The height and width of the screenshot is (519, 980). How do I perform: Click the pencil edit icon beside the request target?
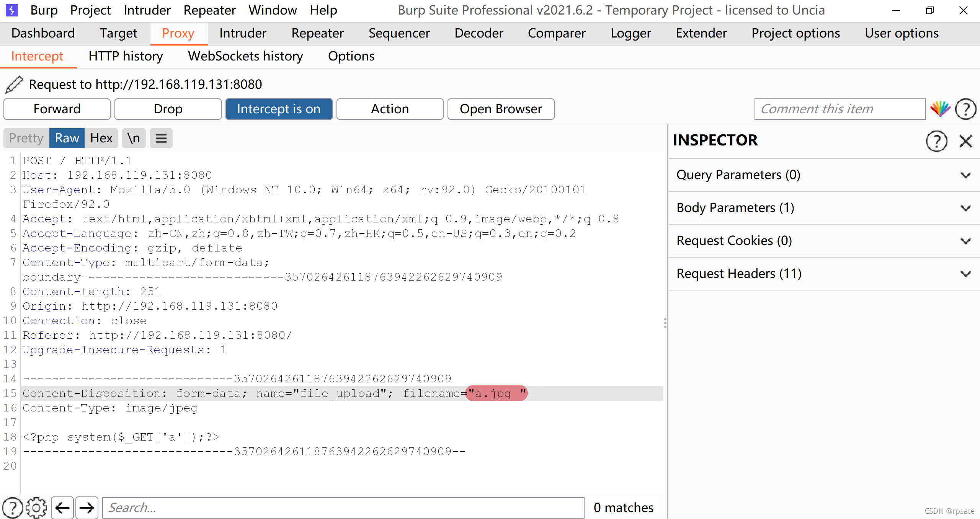(14, 84)
